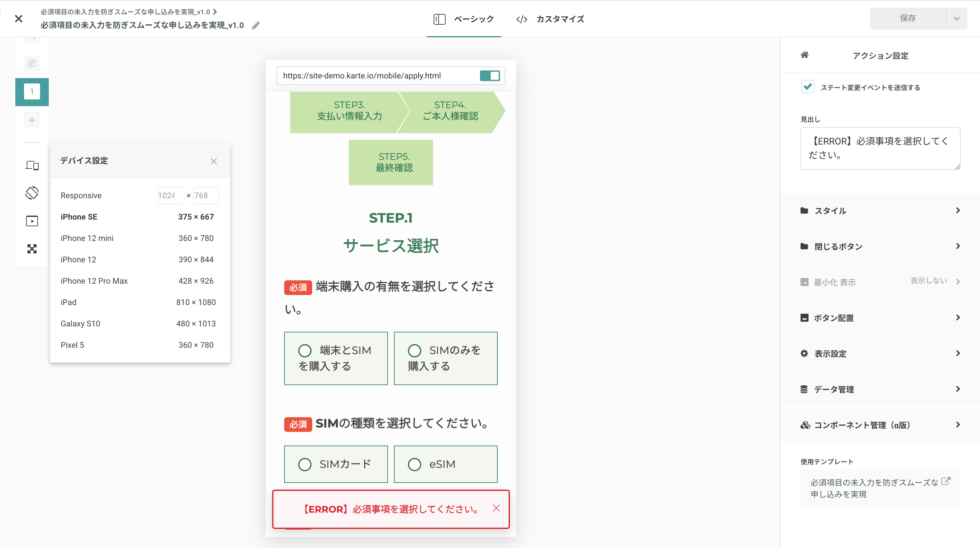
Task: Click the pencil icon to rename the title
Action: tap(256, 25)
